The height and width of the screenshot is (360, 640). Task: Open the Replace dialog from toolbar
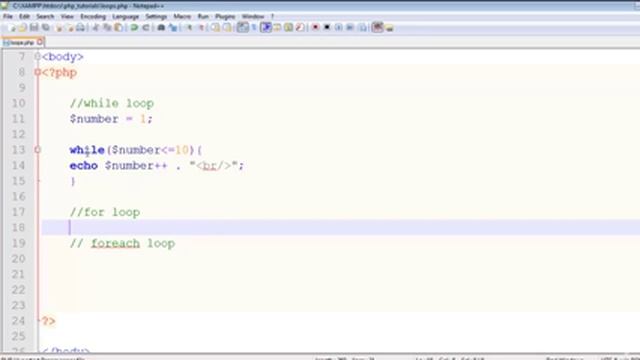click(x=173, y=28)
